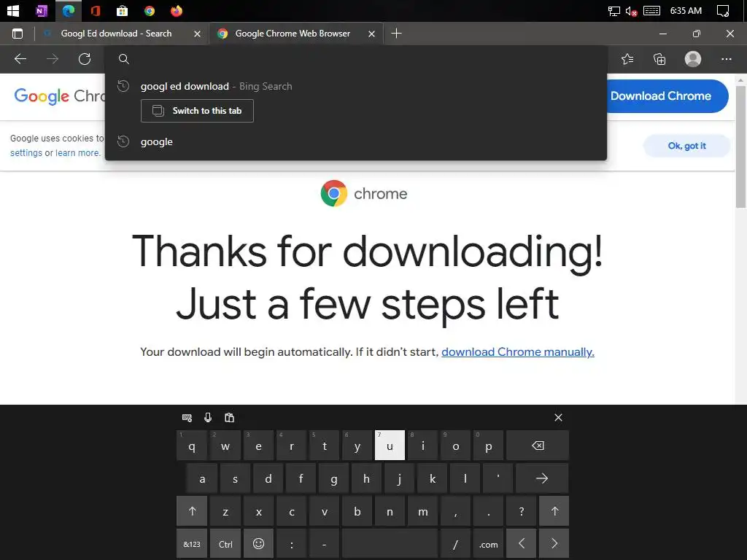This screenshot has height=560, width=747.
Task: Activate the microphone dictation icon
Action: click(x=208, y=418)
